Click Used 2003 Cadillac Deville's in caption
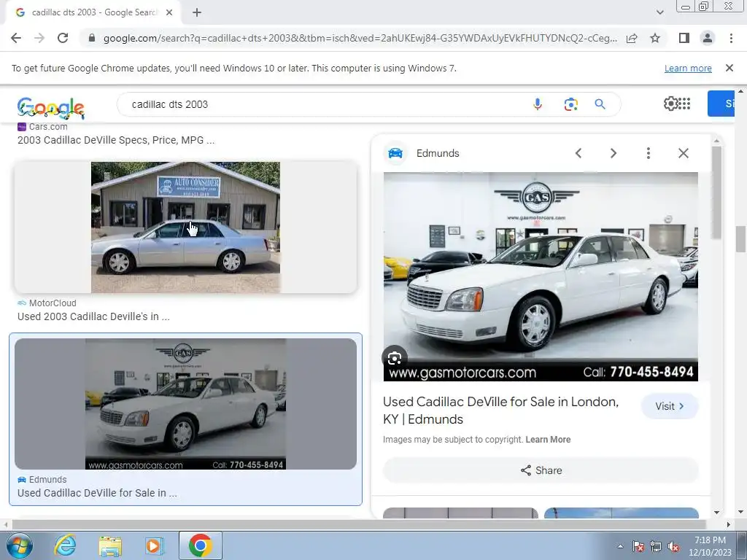The height and width of the screenshot is (560, 747). click(93, 316)
